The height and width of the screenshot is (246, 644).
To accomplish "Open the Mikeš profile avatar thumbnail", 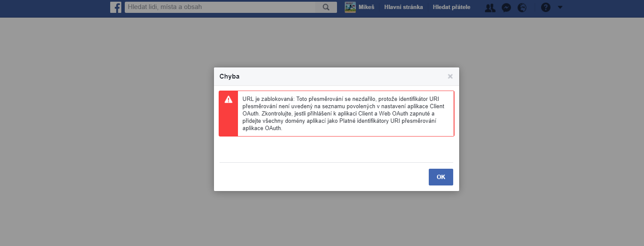I will (350, 7).
